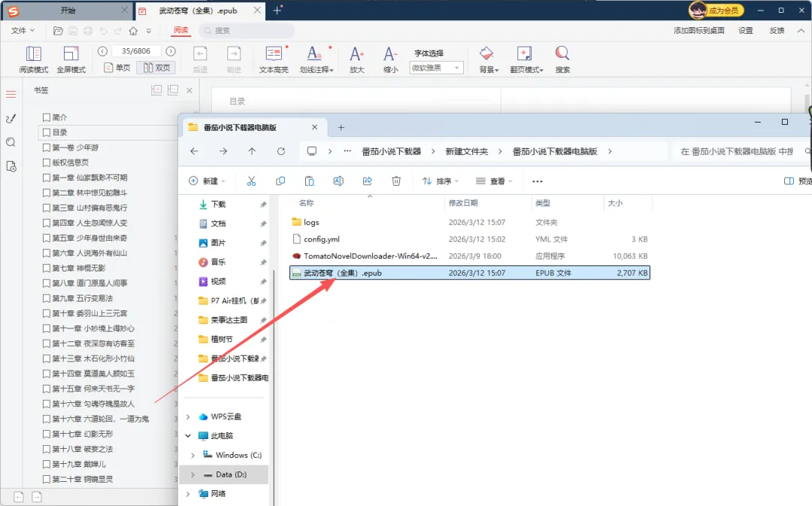Click Explorer up-directory arrow
The width and height of the screenshot is (812, 506).
pos(252,151)
